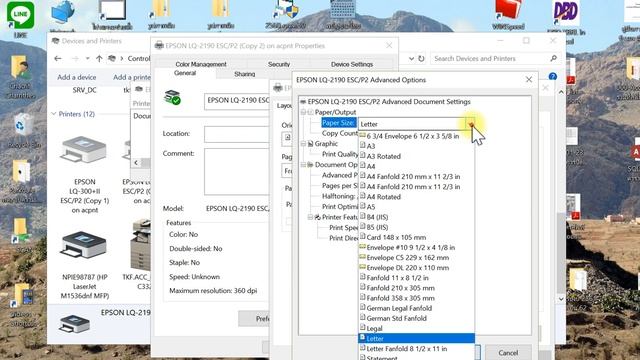Choose A4 Rotated from paper list

coord(383,196)
